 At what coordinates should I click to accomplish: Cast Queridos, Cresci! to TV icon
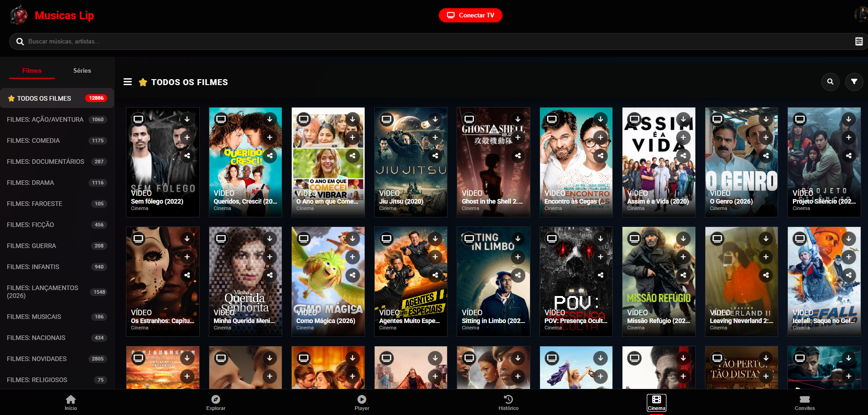pyautogui.click(x=221, y=119)
